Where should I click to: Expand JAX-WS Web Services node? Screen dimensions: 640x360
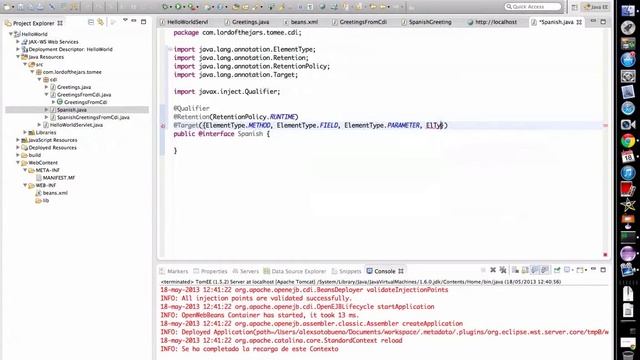(18, 42)
